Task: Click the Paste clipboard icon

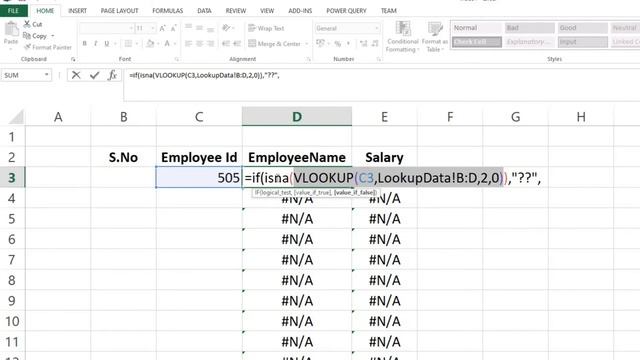Action: click(x=11, y=29)
